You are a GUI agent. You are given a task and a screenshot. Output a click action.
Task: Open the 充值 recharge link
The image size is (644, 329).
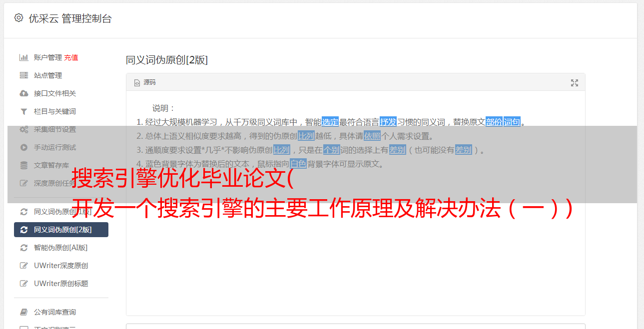[71, 57]
